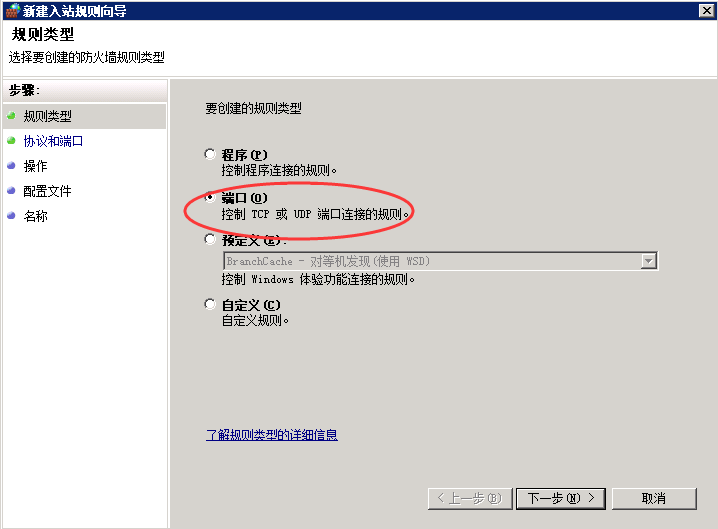Select the 预定义(E) radio button
718x529 pixels.
[210, 239]
